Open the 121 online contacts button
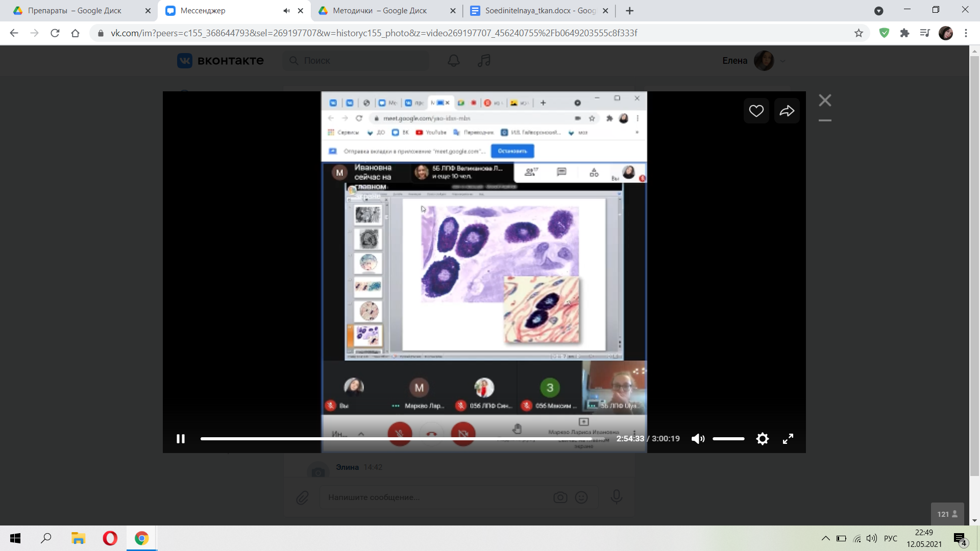 tap(947, 514)
